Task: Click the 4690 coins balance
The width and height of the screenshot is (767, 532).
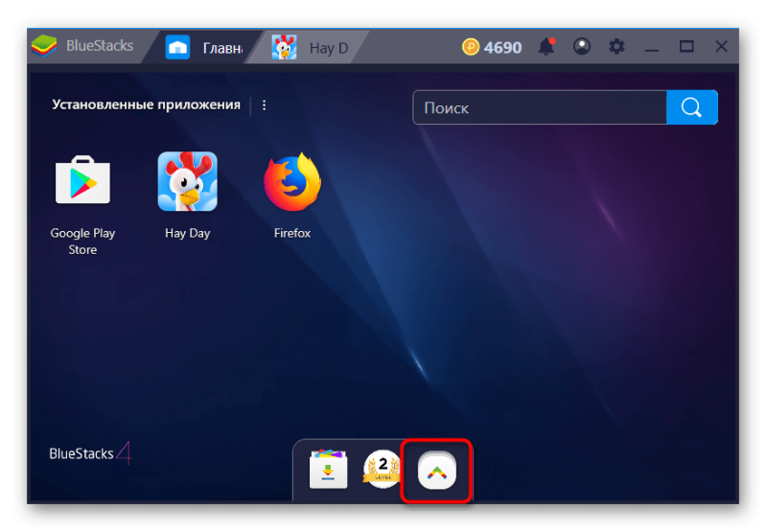Action: tap(502, 47)
